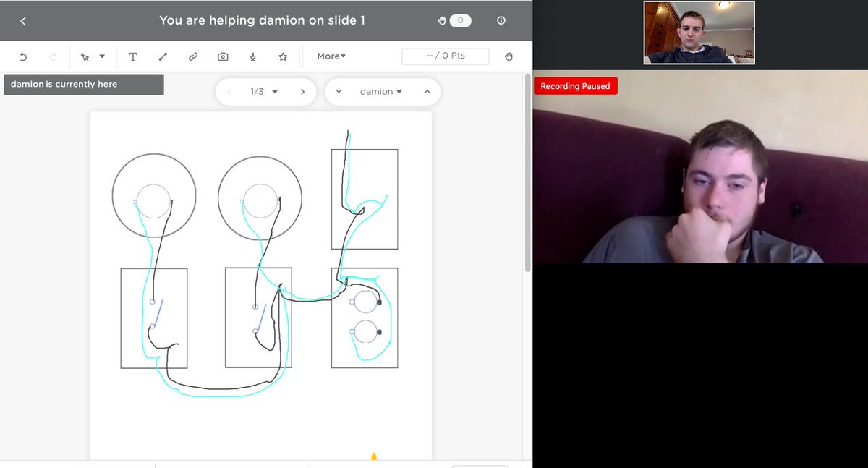This screenshot has width=868, height=468.
Task: Switch to next student with down chevron
Action: 339,92
